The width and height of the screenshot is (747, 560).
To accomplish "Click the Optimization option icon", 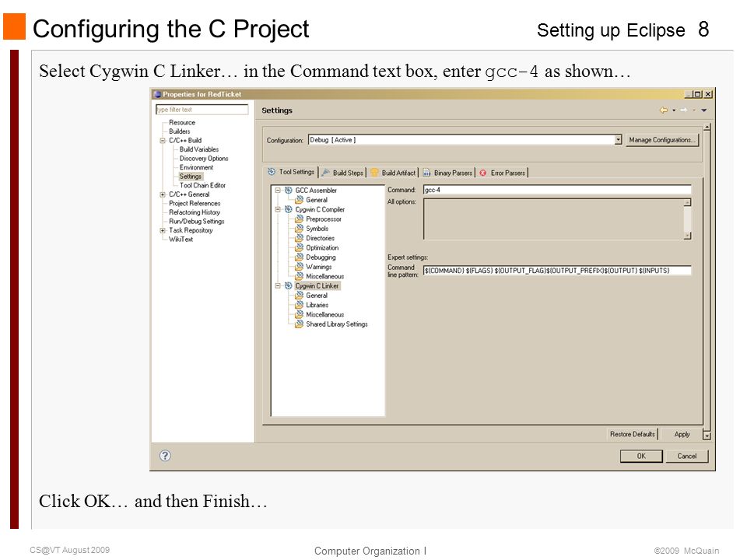I will [x=299, y=247].
